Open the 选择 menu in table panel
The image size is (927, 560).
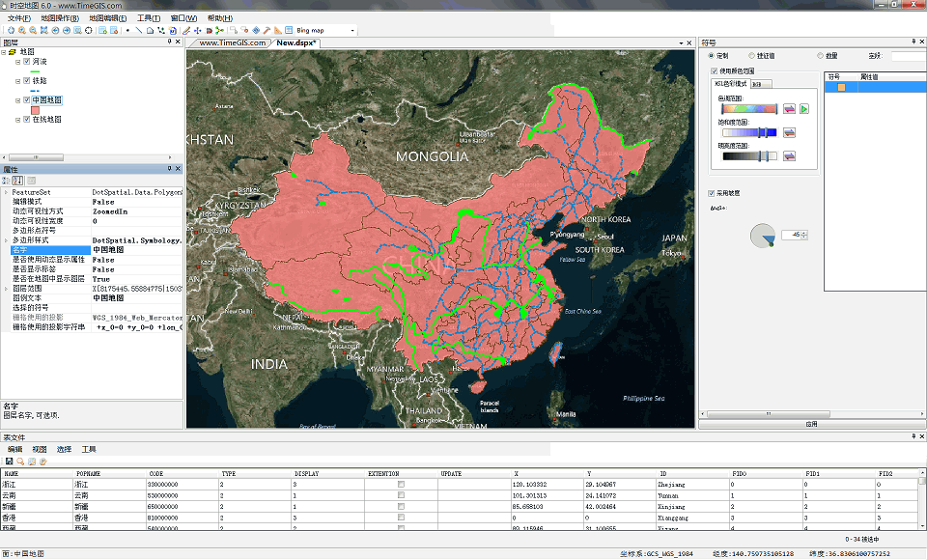[64, 449]
